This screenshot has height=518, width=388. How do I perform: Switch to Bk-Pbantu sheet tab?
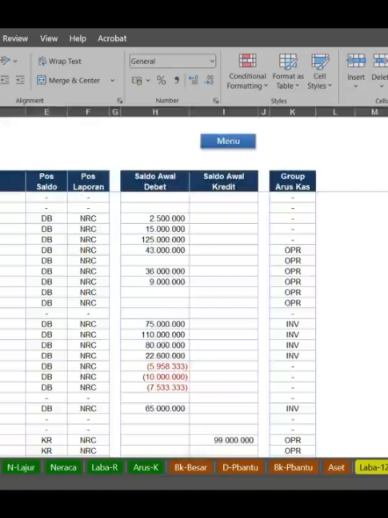(293, 468)
